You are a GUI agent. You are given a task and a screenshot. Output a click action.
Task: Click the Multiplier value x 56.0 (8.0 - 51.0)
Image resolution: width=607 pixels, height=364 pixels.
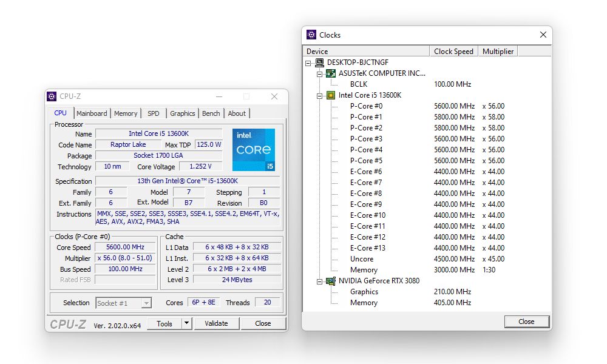126,258
